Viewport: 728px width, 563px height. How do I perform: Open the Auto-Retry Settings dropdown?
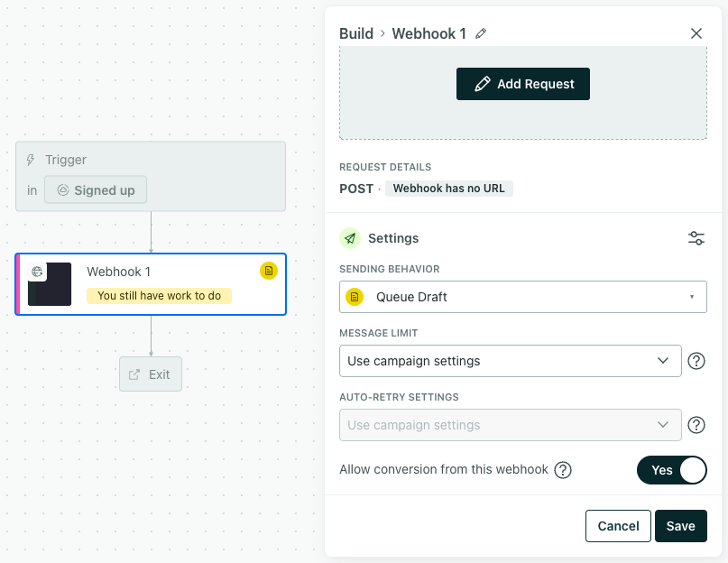pyautogui.click(x=510, y=425)
